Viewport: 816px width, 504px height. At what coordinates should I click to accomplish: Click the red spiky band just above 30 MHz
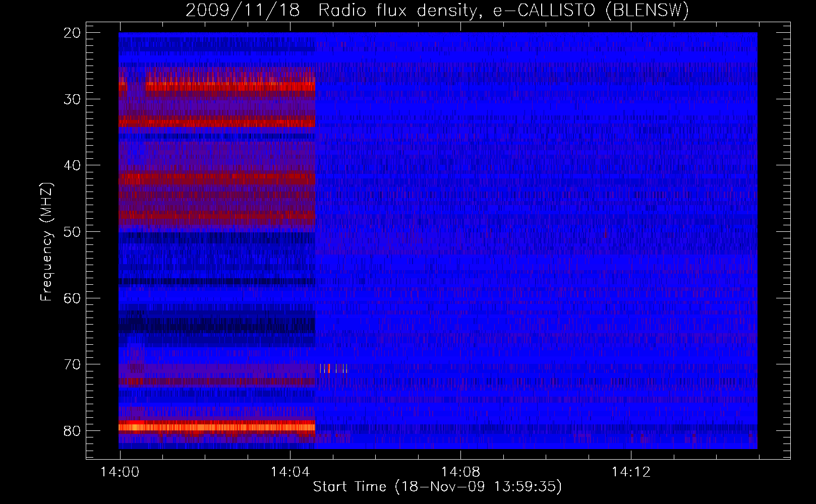(217, 82)
